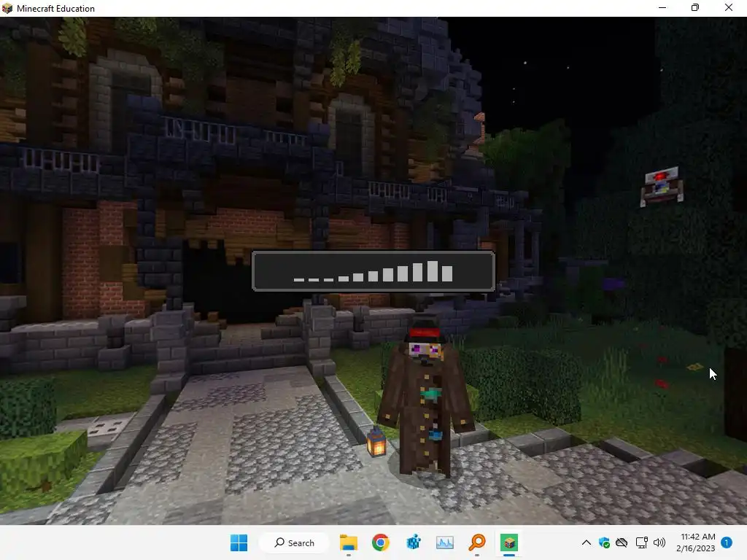Open the notification badge in taskbar
747x560 pixels.
point(727,542)
